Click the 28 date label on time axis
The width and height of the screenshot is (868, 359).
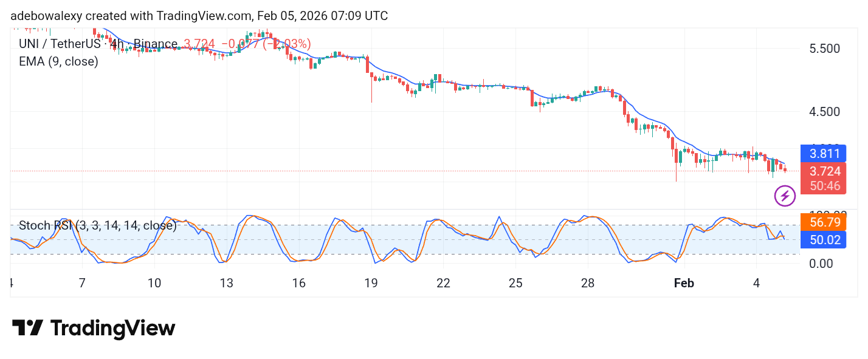pyautogui.click(x=587, y=283)
